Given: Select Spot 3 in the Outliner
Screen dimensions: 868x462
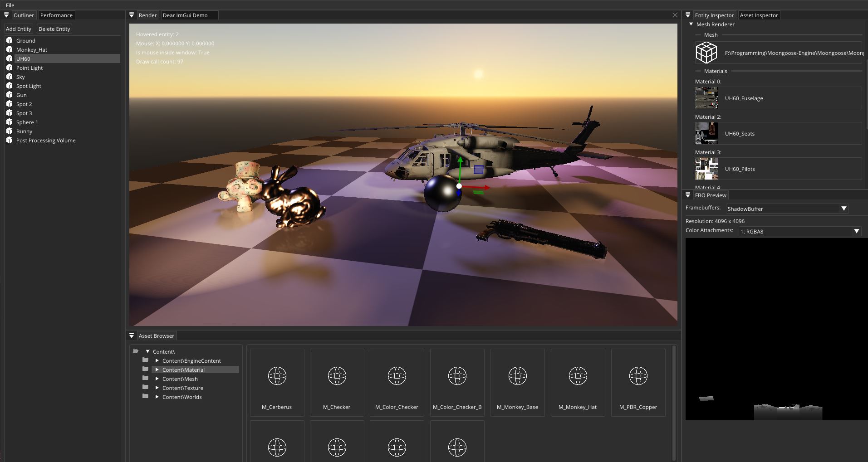Looking at the screenshot, I should pos(63,113).
